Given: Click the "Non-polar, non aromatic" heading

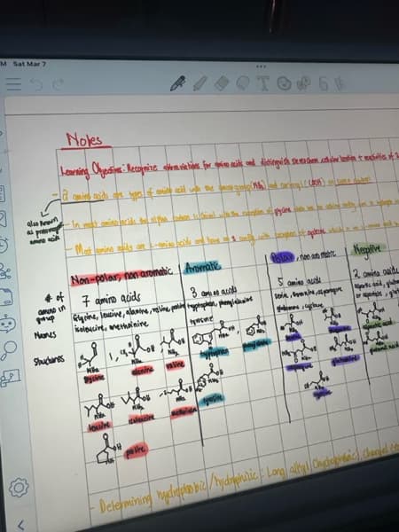Looking at the screenshot, I should [121, 276].
